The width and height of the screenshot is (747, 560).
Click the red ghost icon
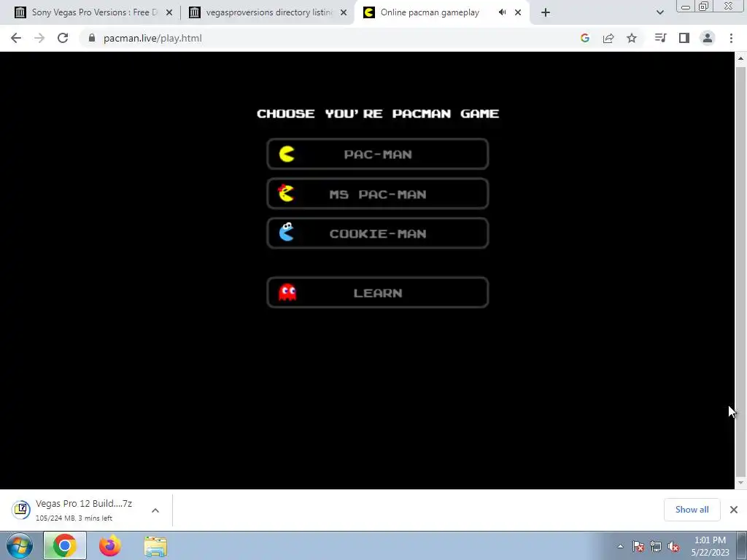pyautogui.click(x=287, y=292)
